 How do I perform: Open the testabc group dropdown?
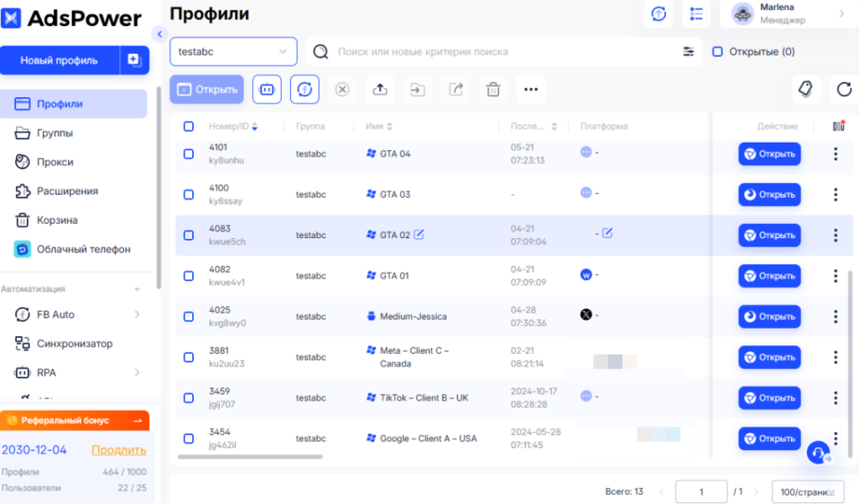pyautogui.click(x=233, y=52)
